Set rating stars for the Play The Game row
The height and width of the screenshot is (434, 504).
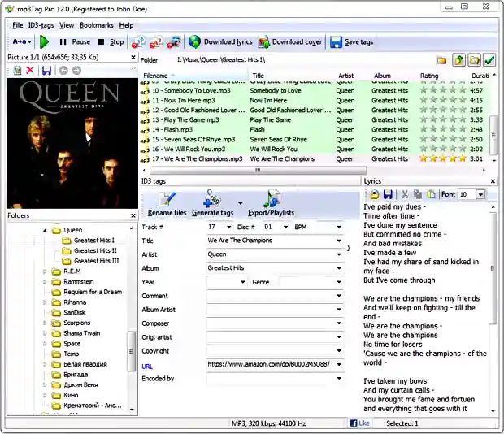[x=443, y=119]
